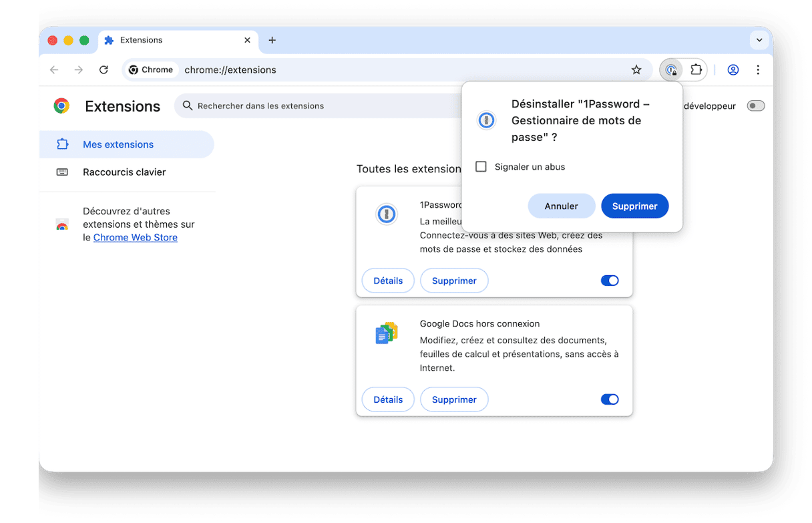Open Chrome's three-dot menu
The image size is (812, 523).
coord(759,69)
